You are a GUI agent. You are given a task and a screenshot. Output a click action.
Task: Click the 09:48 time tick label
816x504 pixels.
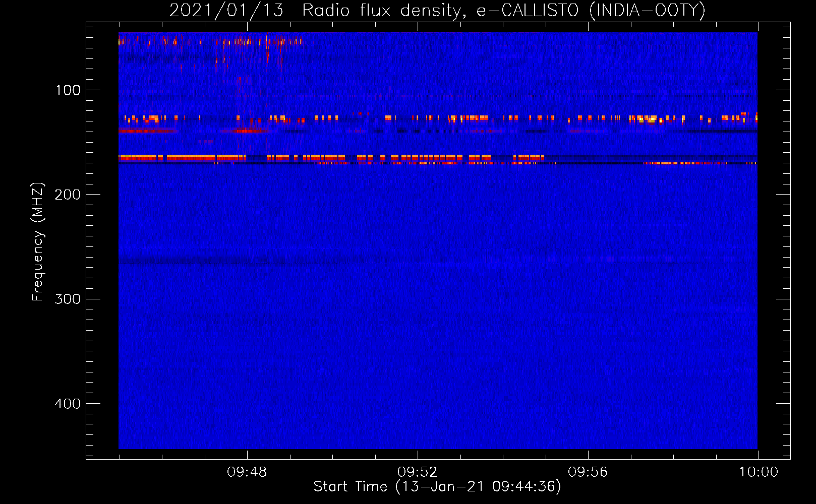pyautogui.click(x=247, y=472)
